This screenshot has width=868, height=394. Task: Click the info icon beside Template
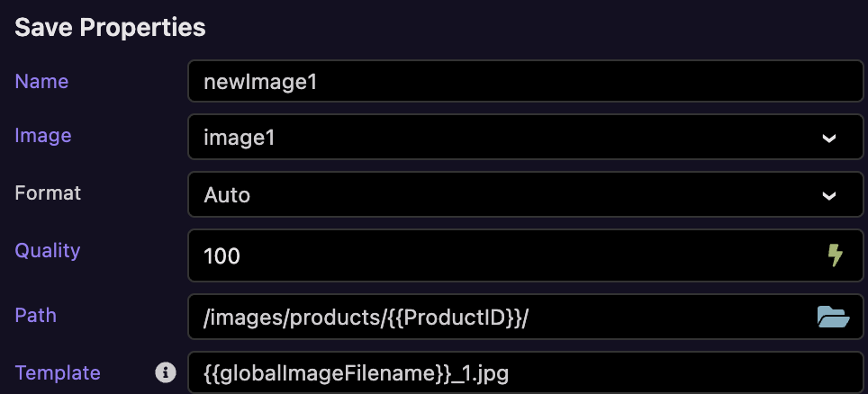[x=165, y=372]
